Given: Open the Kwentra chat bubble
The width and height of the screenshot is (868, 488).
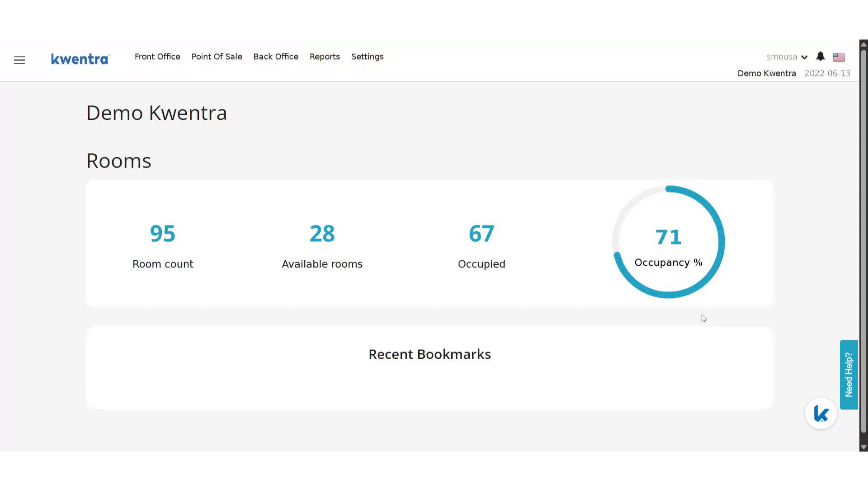Looking at the screenshot, I should (x=821, y=413).
